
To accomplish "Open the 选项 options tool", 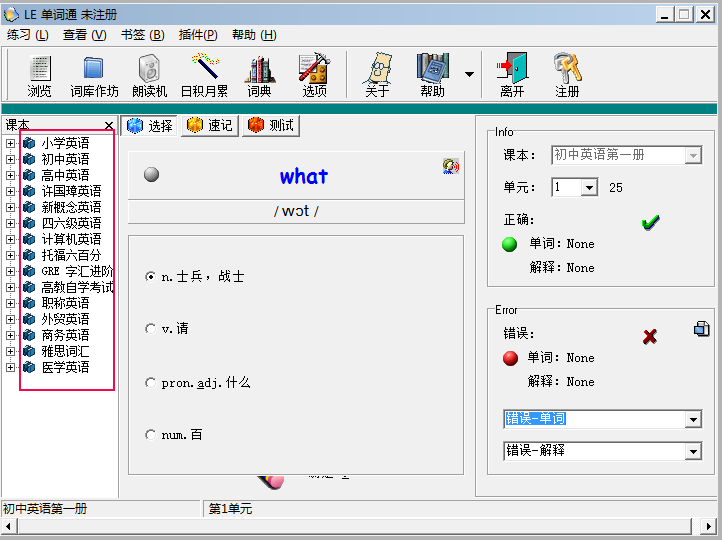I will tap(314, 75).
